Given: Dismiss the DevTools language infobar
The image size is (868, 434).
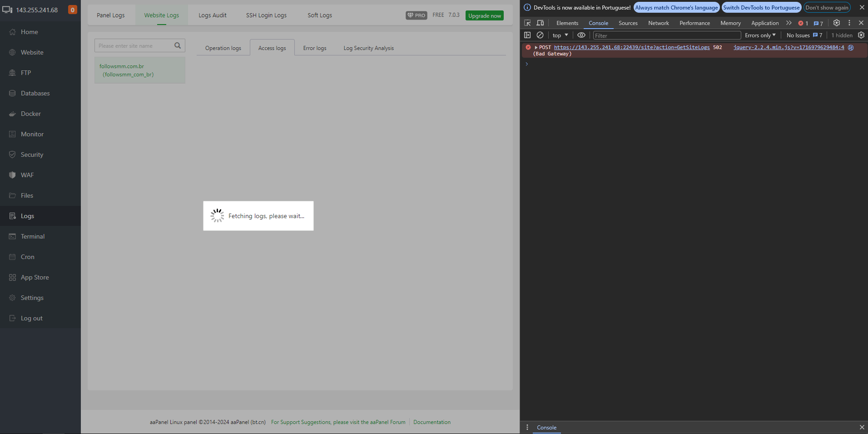Looking at the screenshot, I should point(862,7).
